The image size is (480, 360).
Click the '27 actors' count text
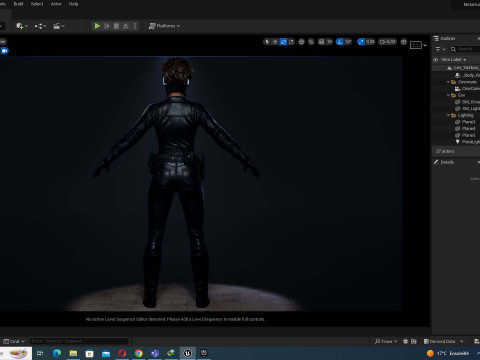pos(445,151)
